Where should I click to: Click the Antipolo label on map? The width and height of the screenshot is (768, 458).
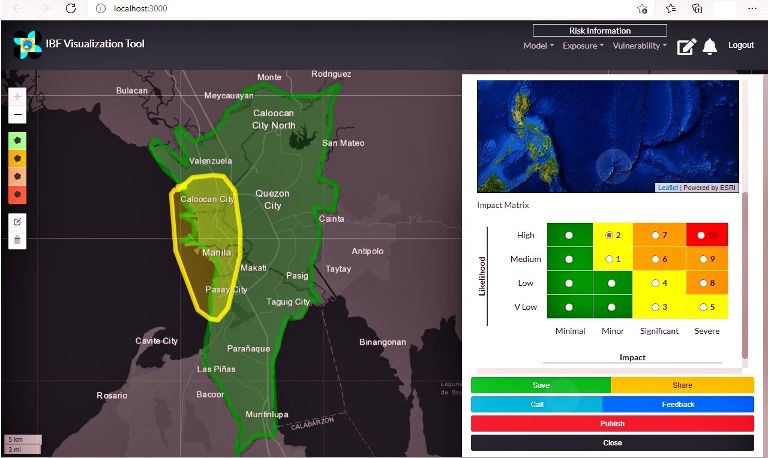coord(367,251)
